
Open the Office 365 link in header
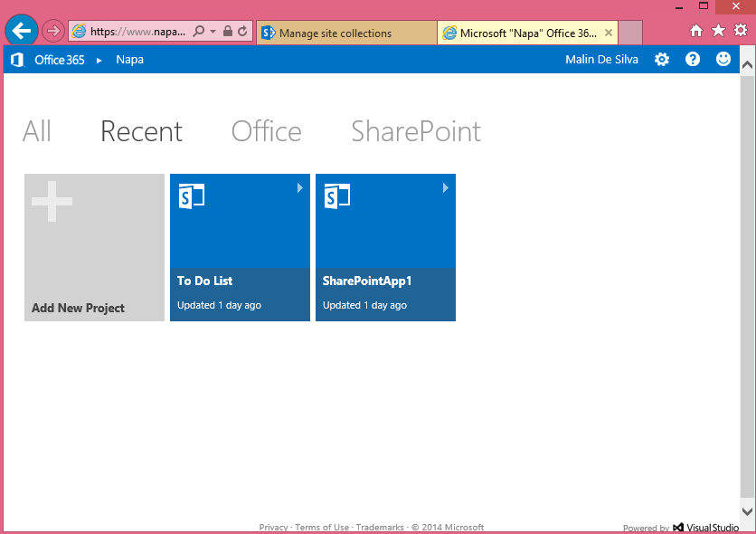pyautogui.click(x=60, y=60)
